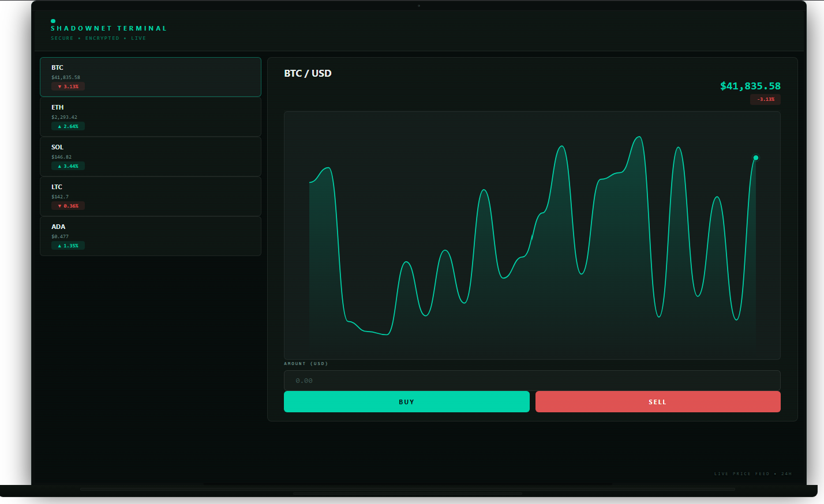The width and height of the screenshot is (824, 504).
Task: Click the SECURE • ENCRYPTED • LIVE subtitle
Action: [x=98, y=38]
